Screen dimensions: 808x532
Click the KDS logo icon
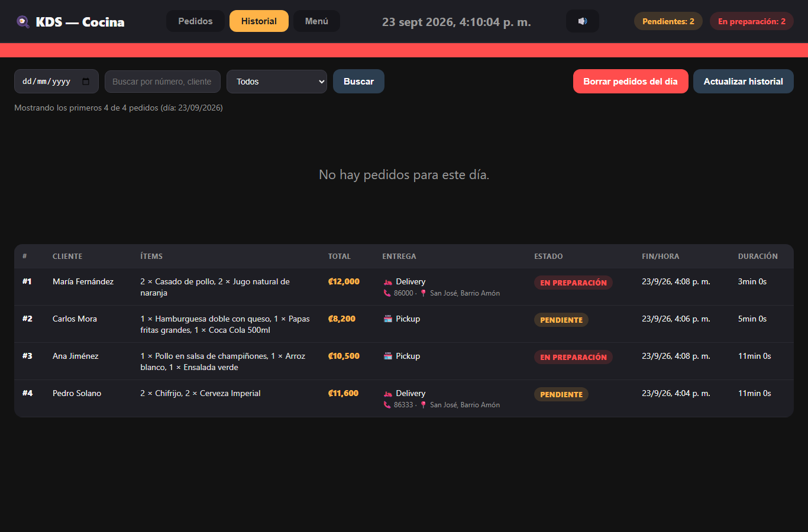coord(23,22)
